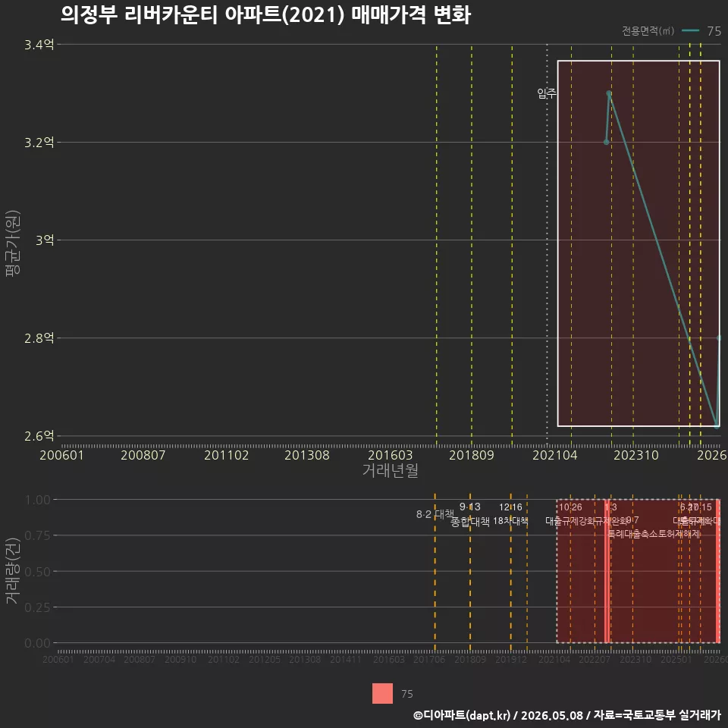
Task: Select the first data point at 3.2억
Action: click(x=607, y=142)
